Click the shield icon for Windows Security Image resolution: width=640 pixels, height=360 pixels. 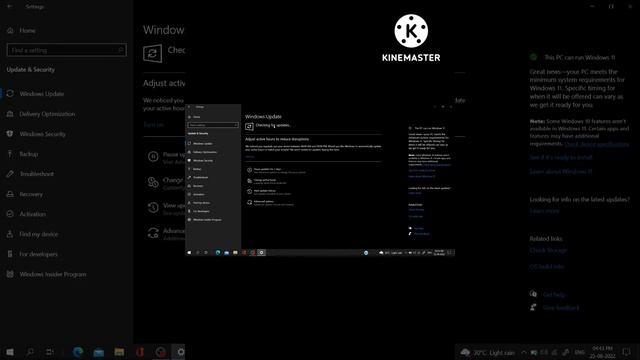point(10,134)
